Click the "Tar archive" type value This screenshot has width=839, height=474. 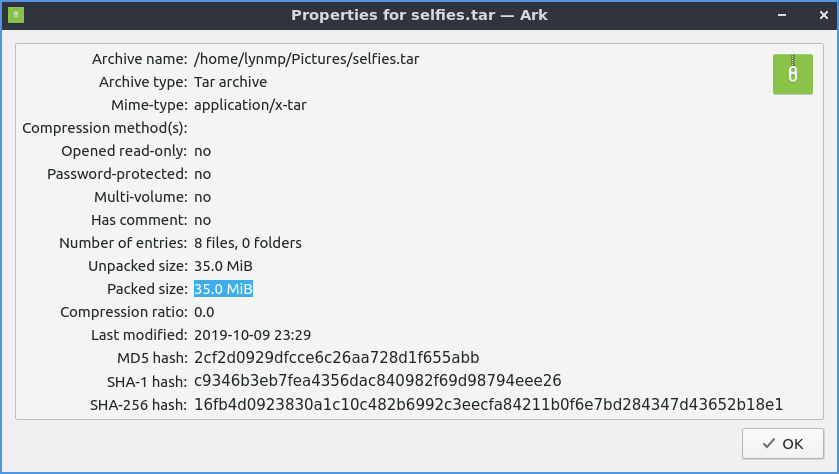pos(230,82)
